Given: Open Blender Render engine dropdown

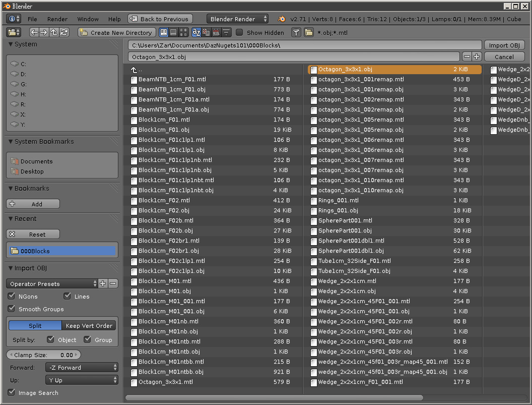Looking at the screenshot, I should click(x=237, y=19).
